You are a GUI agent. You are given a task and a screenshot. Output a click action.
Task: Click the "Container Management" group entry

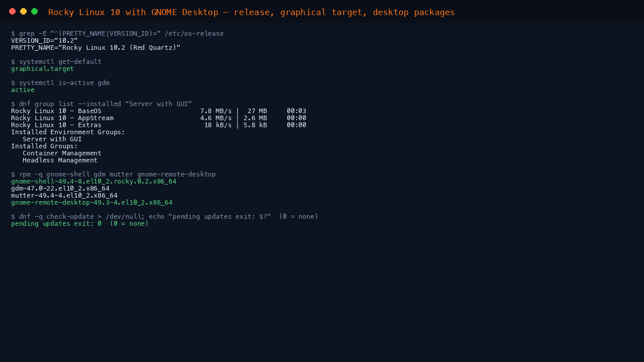[x=62, y=153]
